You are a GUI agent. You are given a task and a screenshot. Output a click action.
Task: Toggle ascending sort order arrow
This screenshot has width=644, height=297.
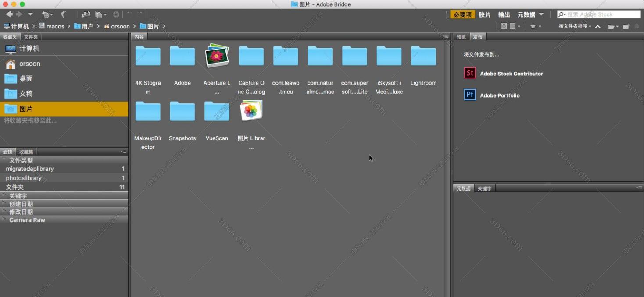tap(597, 26)
